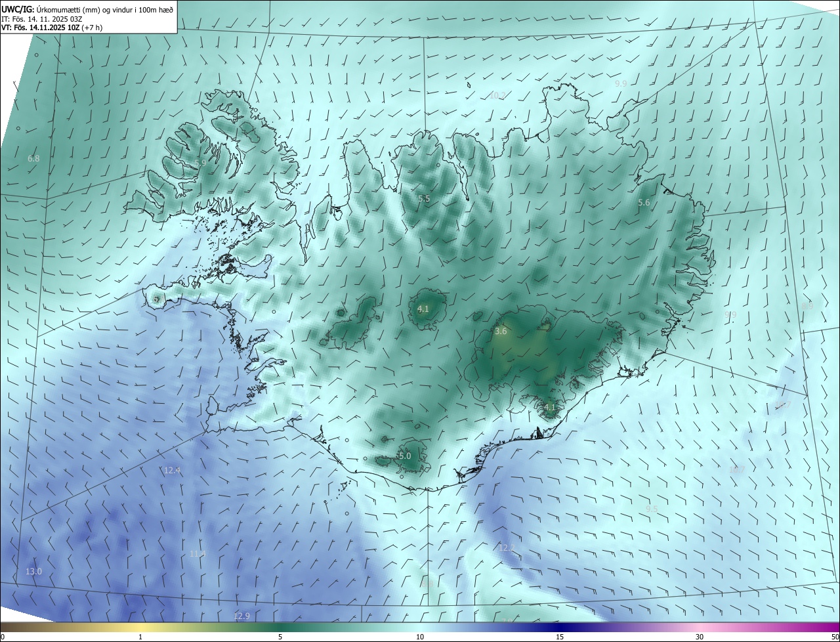840x642 pixels.
Task: Click the 9.5 value southeast of Iceland
Action: click(x=652, y=509)
